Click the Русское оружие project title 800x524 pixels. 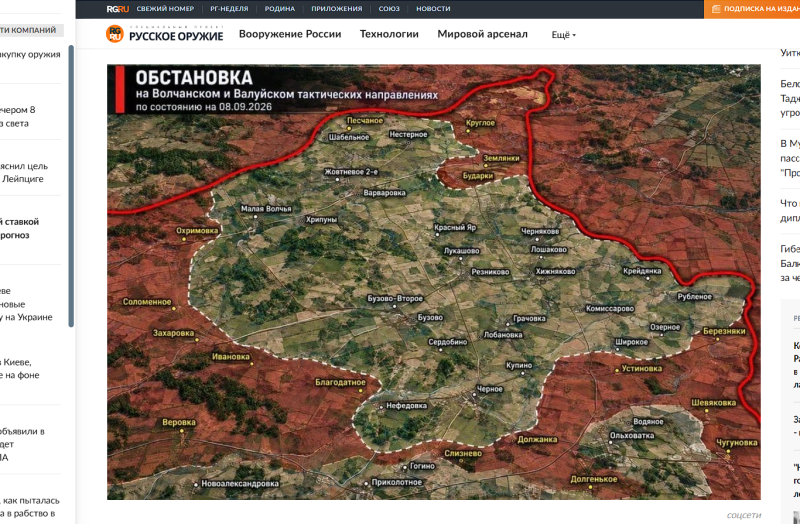click(x=176, y=36)
